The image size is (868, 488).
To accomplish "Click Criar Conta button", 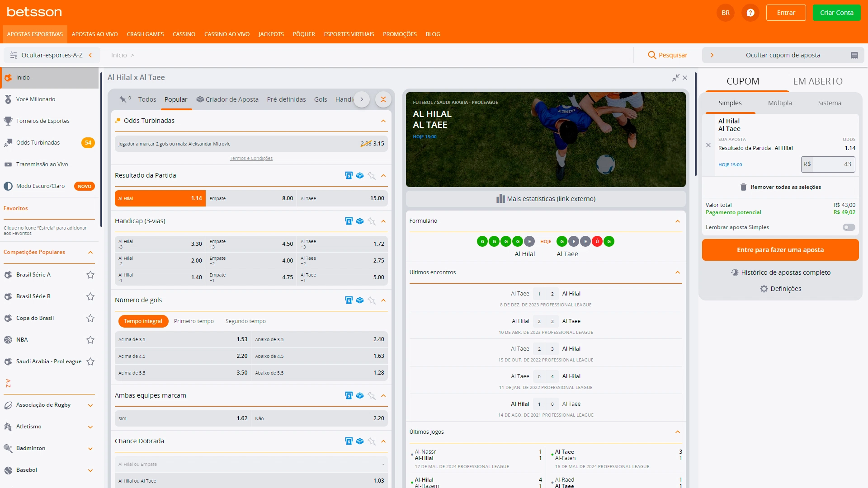I will pos(836,13).
